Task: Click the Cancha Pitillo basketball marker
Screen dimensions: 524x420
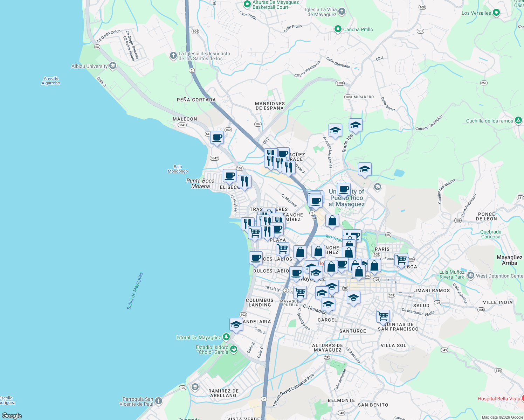Action: click(338, 29)
